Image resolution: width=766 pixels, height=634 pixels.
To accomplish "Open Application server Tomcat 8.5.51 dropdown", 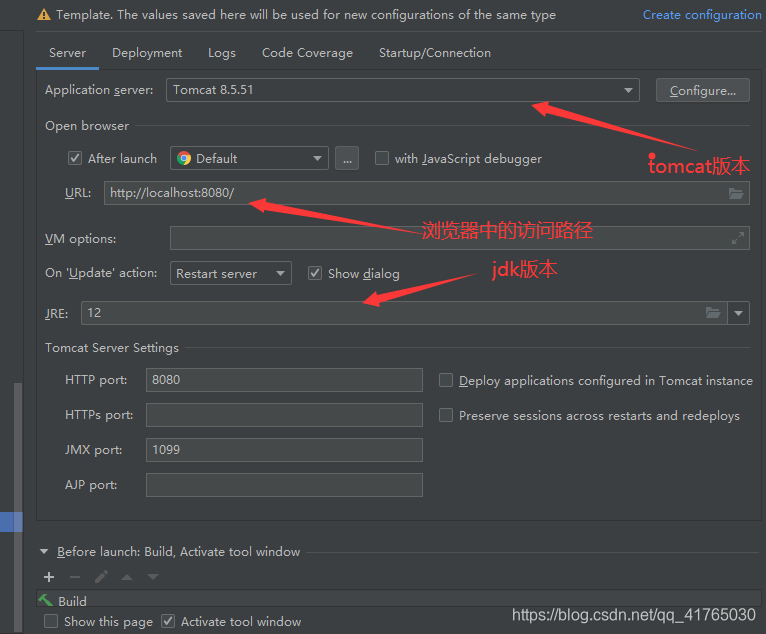I will (403, 90).
